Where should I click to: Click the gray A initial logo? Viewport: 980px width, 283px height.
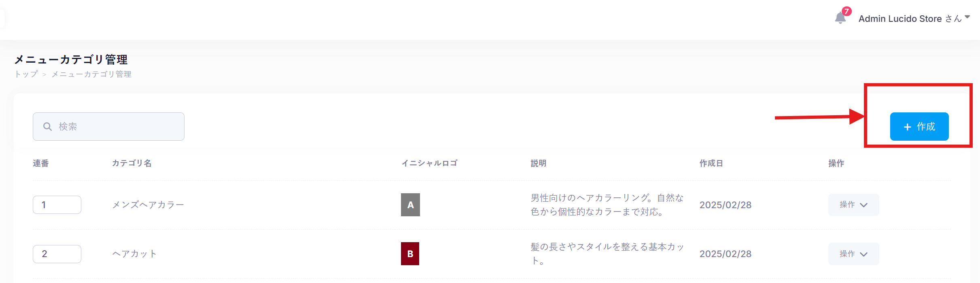coord(410,205)
